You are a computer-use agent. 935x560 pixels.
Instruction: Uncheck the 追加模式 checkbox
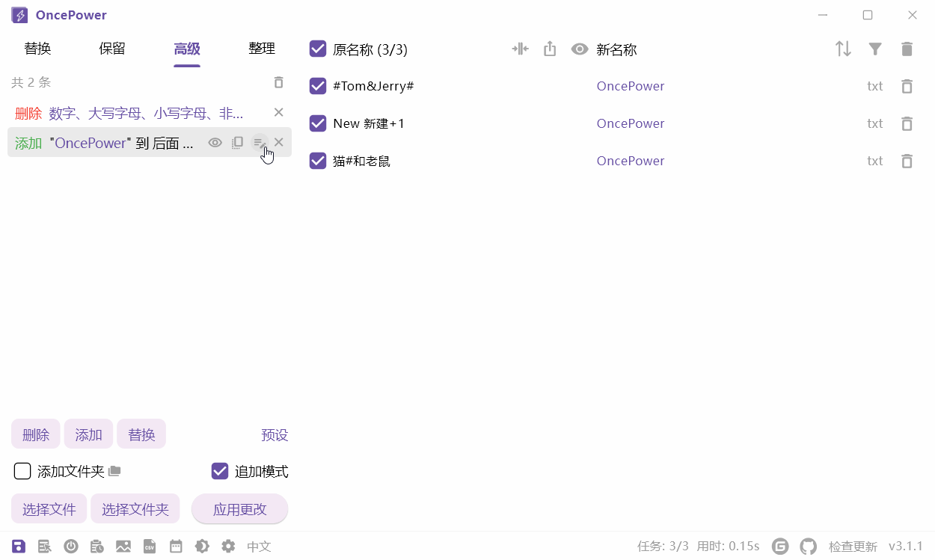[x=220, y=471]
